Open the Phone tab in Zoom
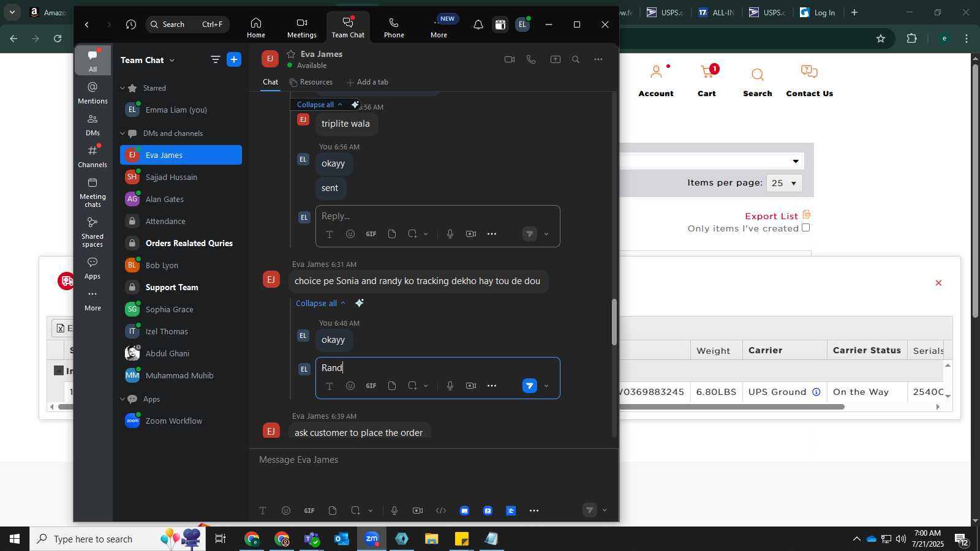 [x=394, y=28]
